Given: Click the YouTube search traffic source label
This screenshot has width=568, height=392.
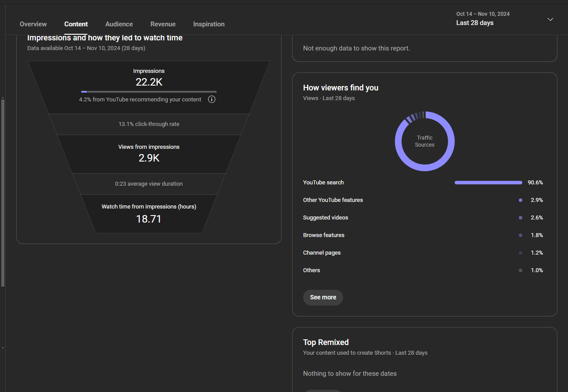Looking at the screenshot, I should click(x=323, y=183).
